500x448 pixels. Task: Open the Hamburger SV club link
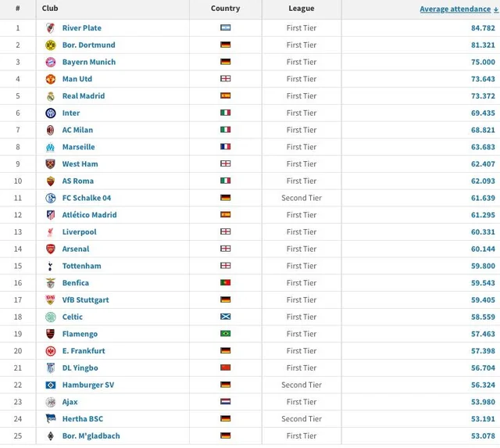tap(88, 385)
